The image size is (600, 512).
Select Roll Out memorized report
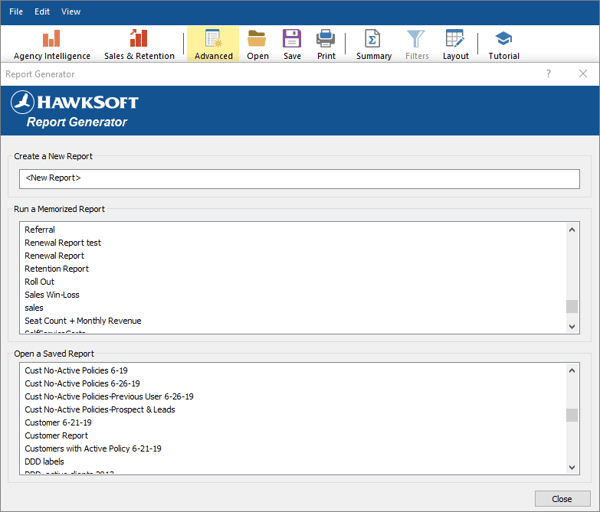point(293,282)
